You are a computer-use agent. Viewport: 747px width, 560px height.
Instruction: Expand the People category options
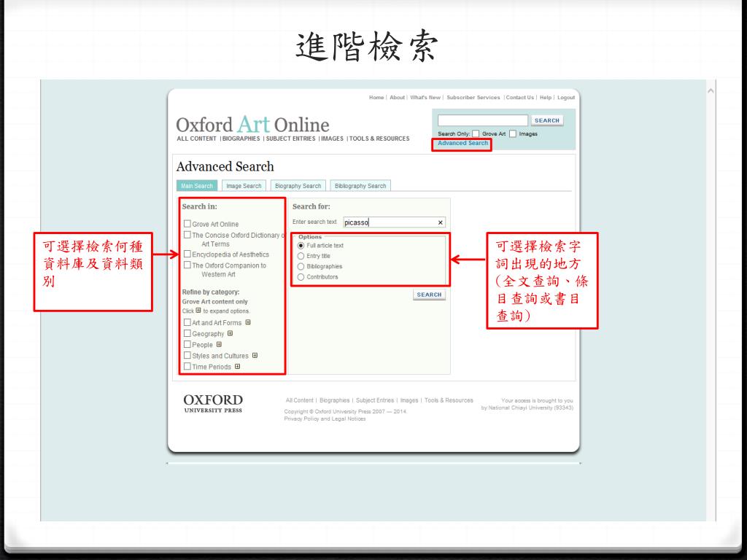(x=219, y=344)
